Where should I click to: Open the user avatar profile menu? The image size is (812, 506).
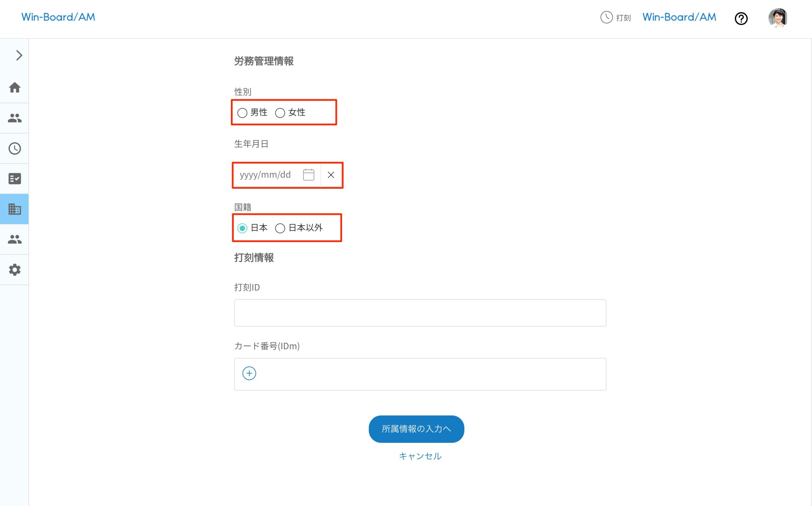[x=777, y=18]
